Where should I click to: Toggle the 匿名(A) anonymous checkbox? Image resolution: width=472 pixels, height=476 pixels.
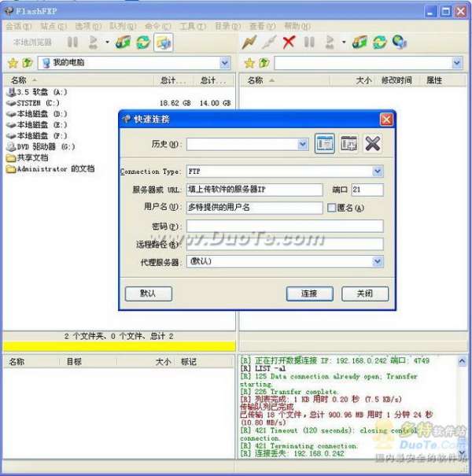[x=331, y=208]
